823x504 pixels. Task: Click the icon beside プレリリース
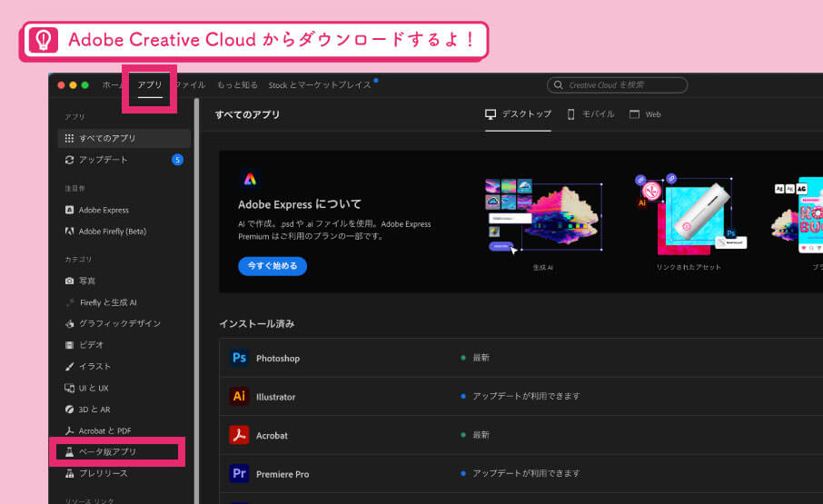point(69,474)
